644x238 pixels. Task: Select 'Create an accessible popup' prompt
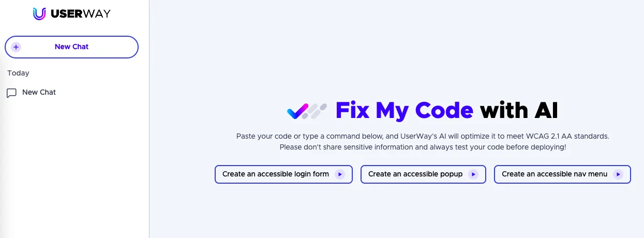tap(415, 174)
